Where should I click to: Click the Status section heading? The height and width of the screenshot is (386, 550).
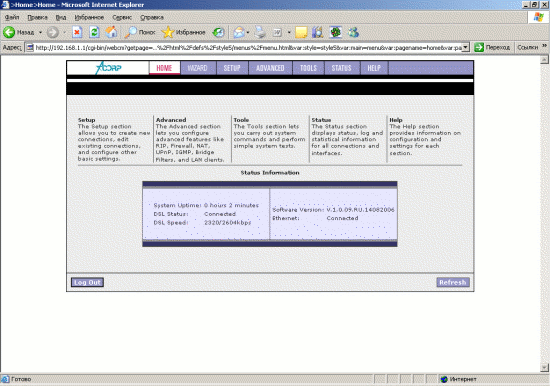[321, 120]
